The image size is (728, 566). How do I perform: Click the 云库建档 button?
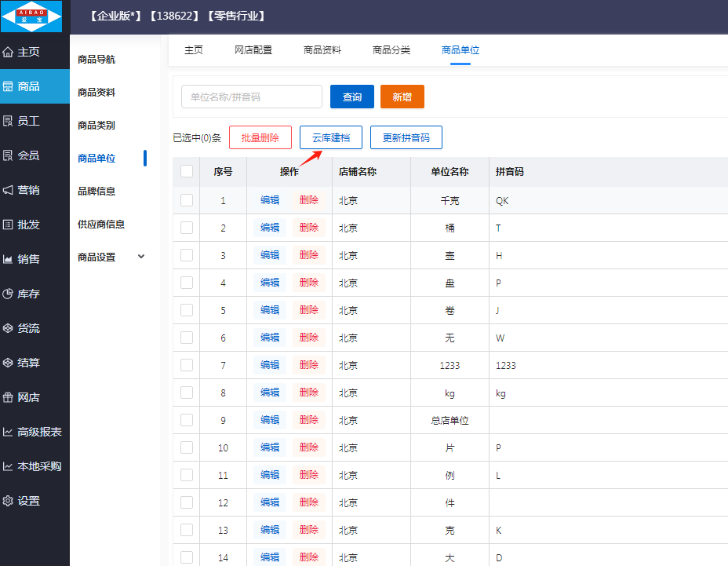click(x=330, y=137)
